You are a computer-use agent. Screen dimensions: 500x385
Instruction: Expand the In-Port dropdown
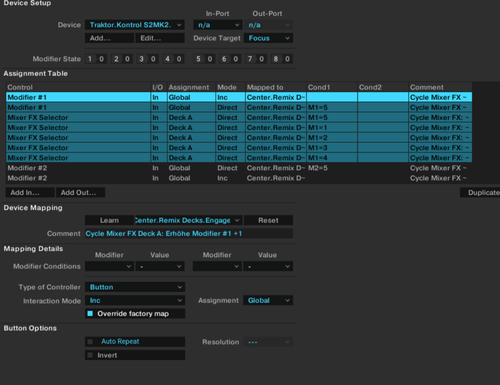pyautogui.click(x=218, y=25)
